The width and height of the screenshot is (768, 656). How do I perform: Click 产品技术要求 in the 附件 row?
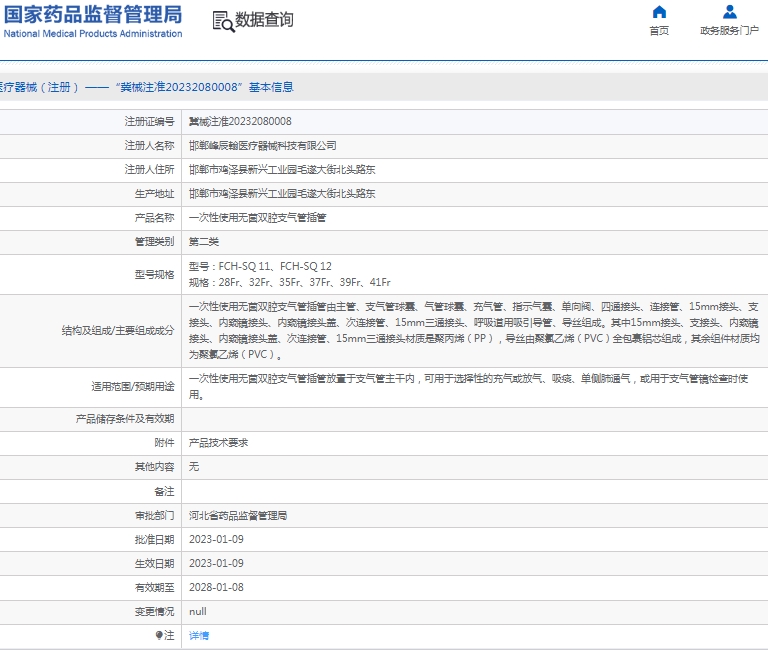218,443
